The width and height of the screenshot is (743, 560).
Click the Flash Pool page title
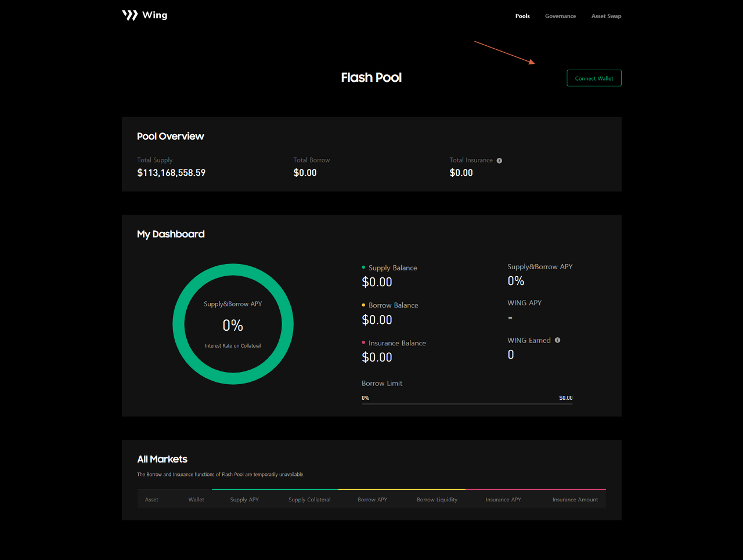371,78
